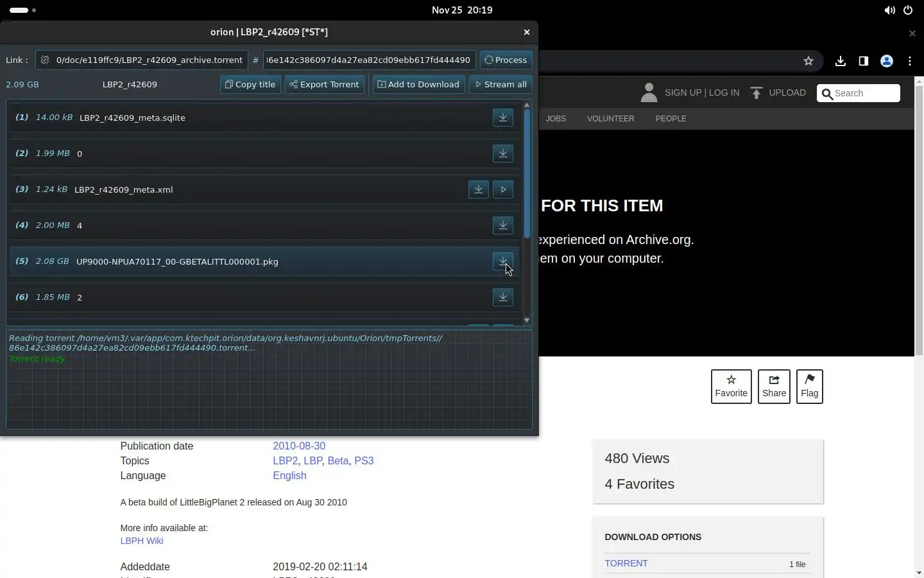Open the English language link
The width and height of the screenshot is (924, 578).
click(289, 475)
